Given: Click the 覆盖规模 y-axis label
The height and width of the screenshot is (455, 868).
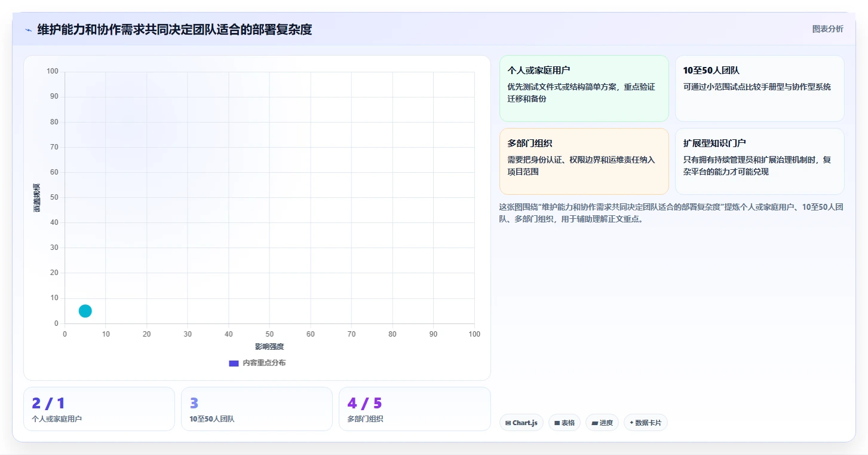Looking at the screenshot, I should [36, 197].
